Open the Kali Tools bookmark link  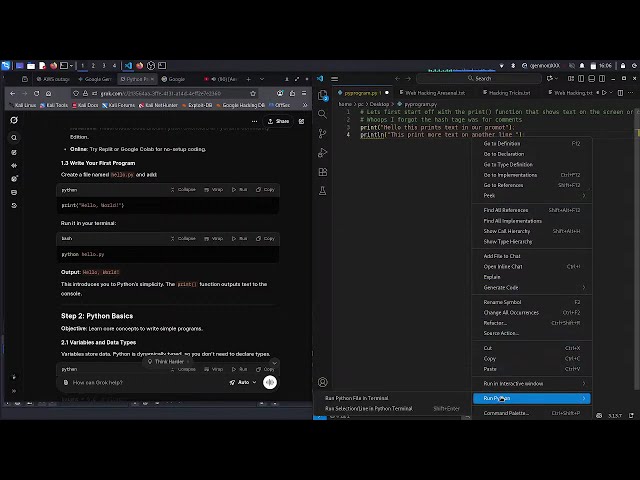pos(54,105)
